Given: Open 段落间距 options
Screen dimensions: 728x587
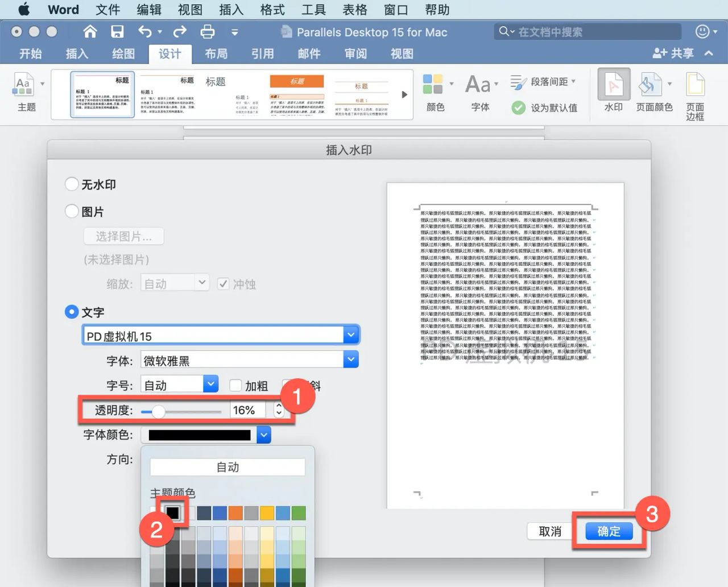Looking at the screenshot, I should (543, 81).
